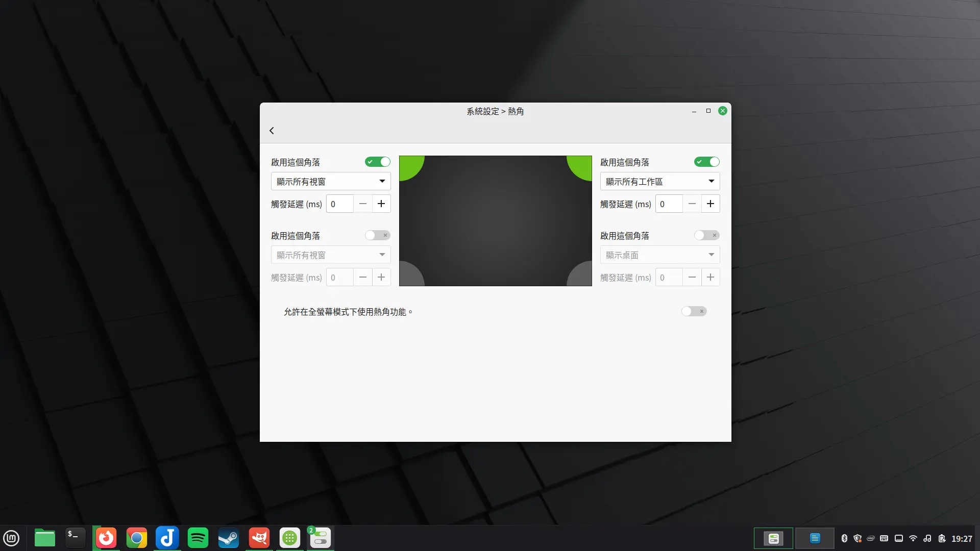Open the terminal from the taskbar
This screenshot has height=551, width=980.
tap(75, 538)
